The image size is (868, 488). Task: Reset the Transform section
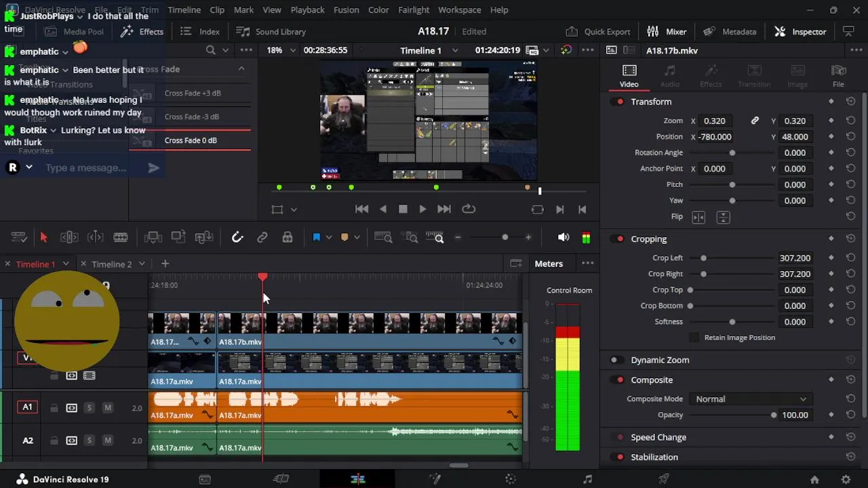[x=850, y=102]
